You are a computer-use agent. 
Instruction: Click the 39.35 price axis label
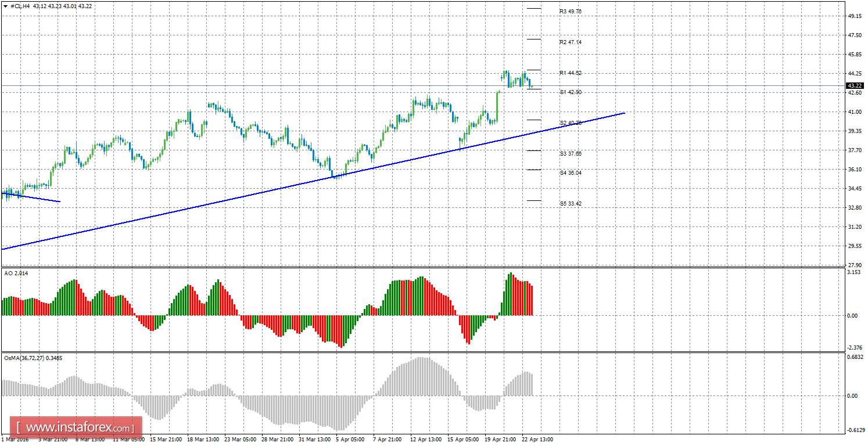[855, 131]
